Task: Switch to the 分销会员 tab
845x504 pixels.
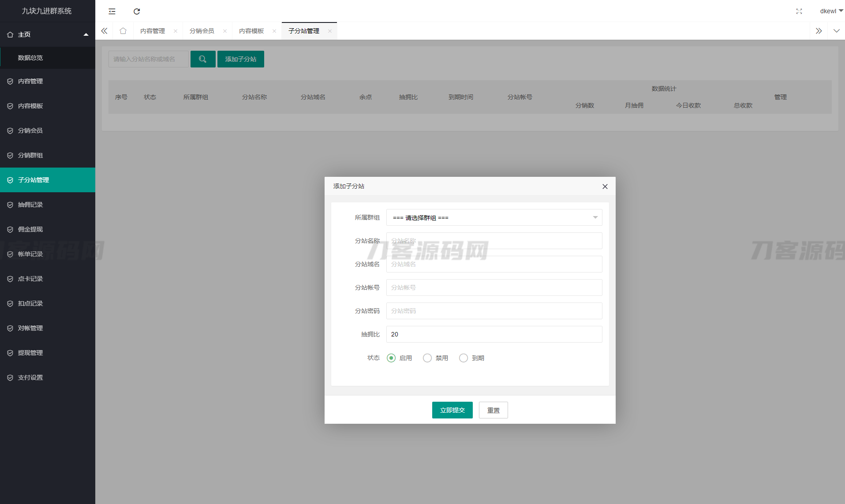Action: 202,31
